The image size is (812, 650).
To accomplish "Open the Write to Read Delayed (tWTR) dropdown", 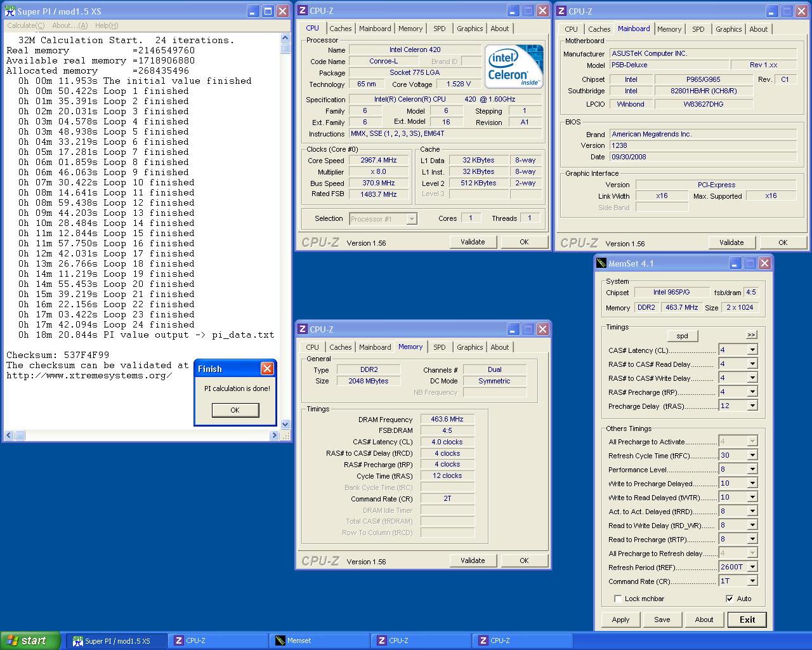I will click(x=752, y=498).
